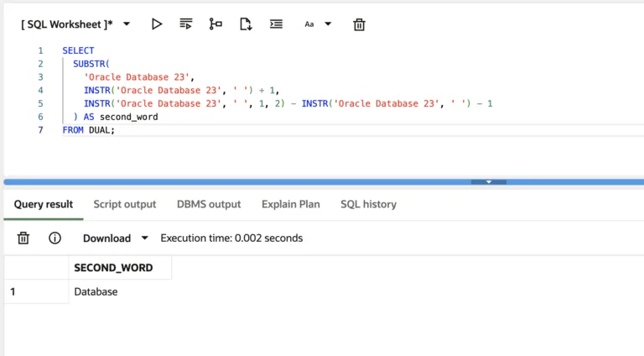Click the Run Script icon

tap(186, 24)
